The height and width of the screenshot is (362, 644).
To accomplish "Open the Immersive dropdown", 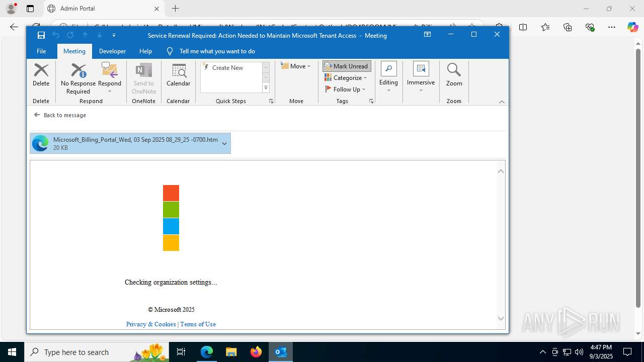I will 421,77.
